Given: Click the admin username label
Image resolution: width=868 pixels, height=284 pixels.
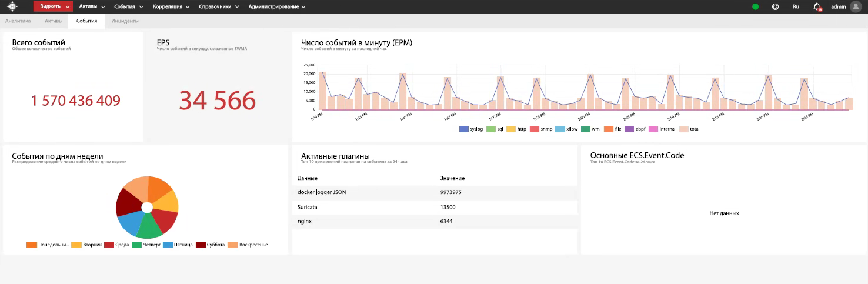Looking at the screenshot, I should pyautogui.click(x=838, y=7).
